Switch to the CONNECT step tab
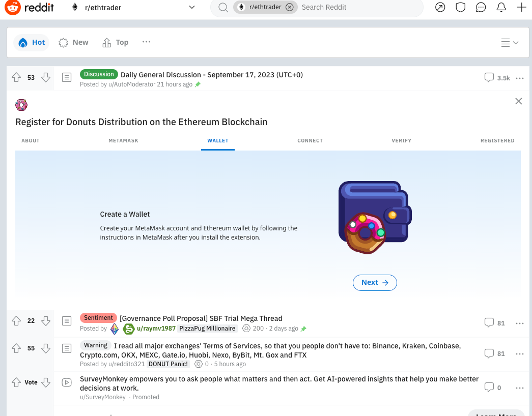Image resolution: width=532 pixels, height=416 pixels. pos(310,141)
